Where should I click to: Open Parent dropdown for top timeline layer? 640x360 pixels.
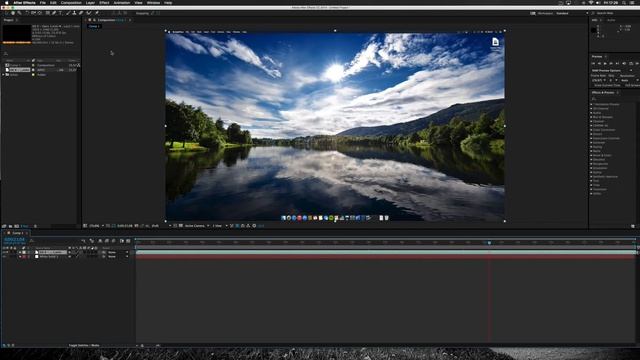tap(118, 252)
